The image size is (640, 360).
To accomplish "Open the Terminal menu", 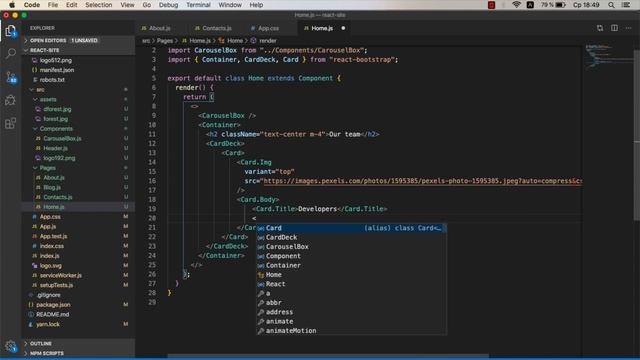I will (x=198, y=5).
